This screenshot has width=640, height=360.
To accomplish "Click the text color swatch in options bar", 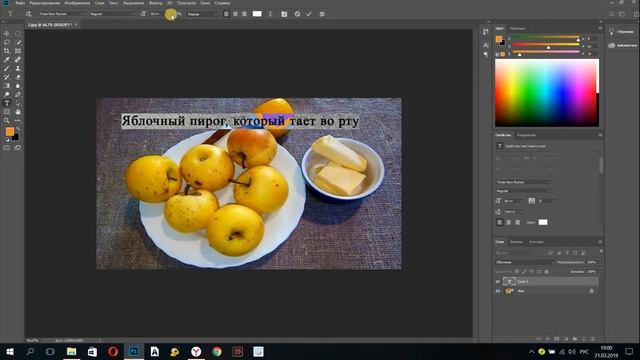I will (x=257, y=14).
